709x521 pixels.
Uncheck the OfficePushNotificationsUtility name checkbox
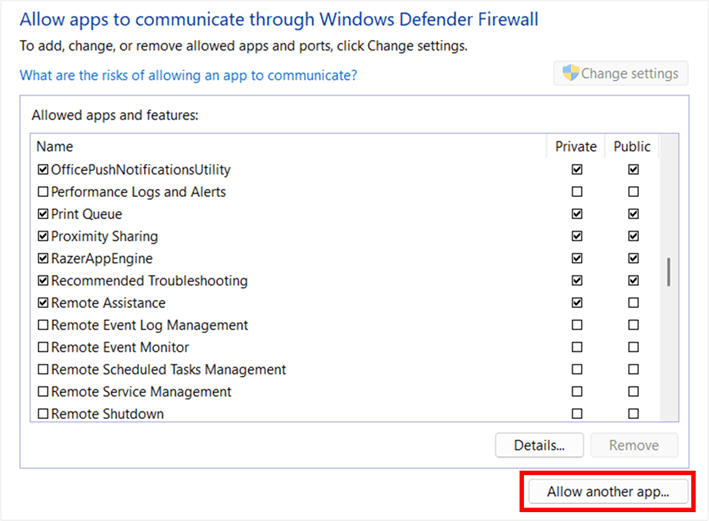coord(43,170)
